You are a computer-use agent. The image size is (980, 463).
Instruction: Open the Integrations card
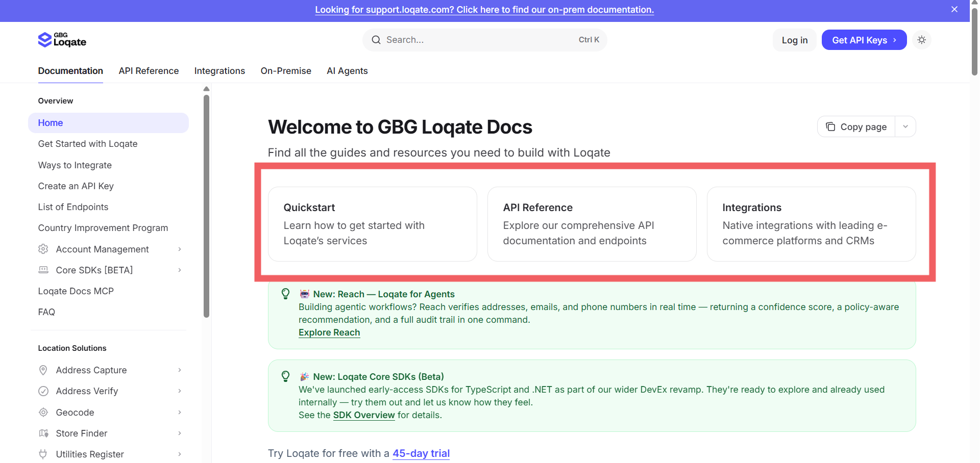click(x=812, y=224)
